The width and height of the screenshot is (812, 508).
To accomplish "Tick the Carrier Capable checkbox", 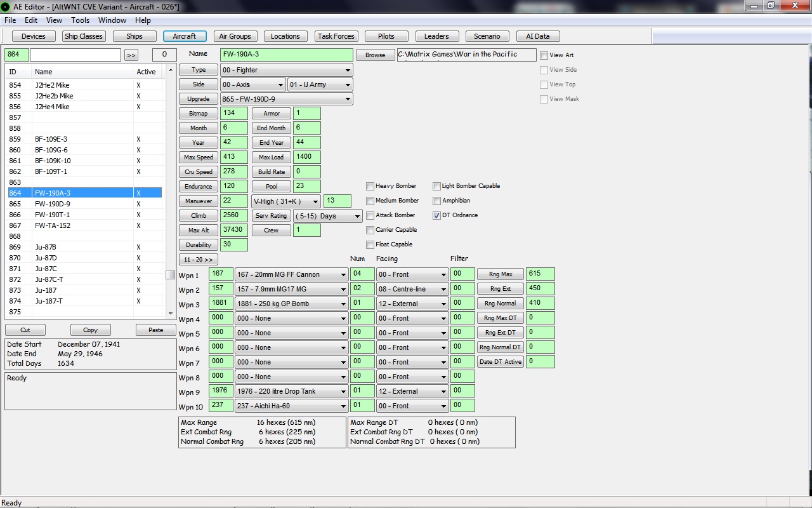I will pos(370,230).
